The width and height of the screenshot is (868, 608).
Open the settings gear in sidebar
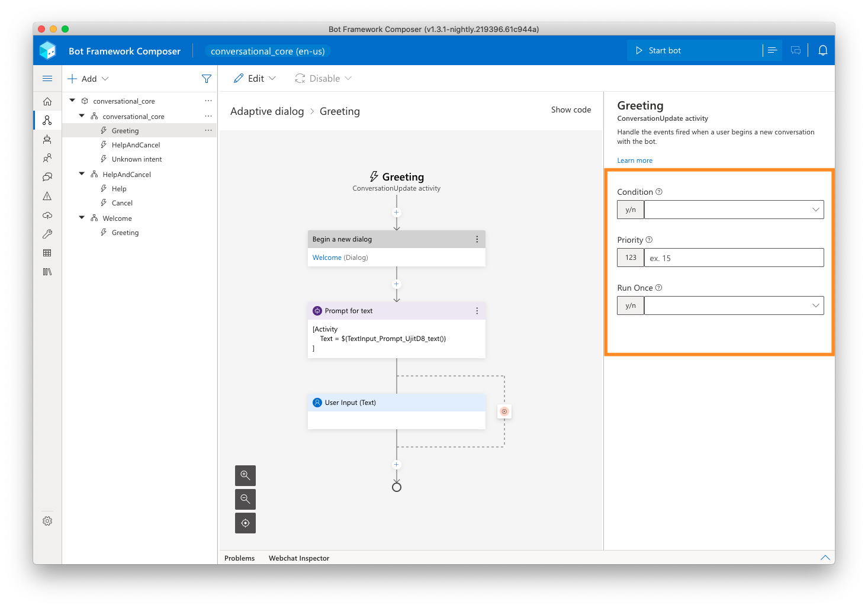pos(47,521)
